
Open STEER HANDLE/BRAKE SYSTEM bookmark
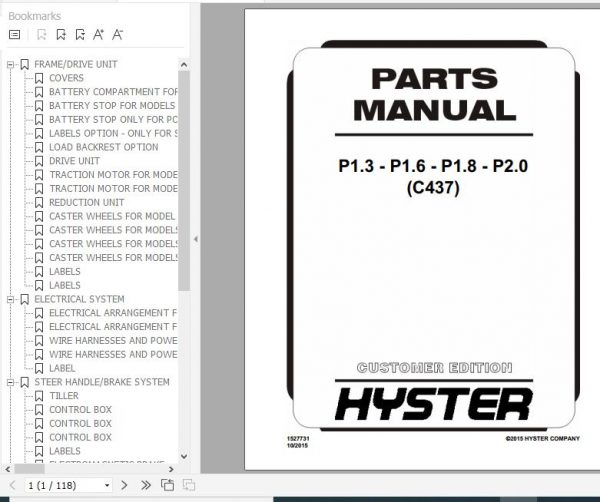(x=102, y=382)
